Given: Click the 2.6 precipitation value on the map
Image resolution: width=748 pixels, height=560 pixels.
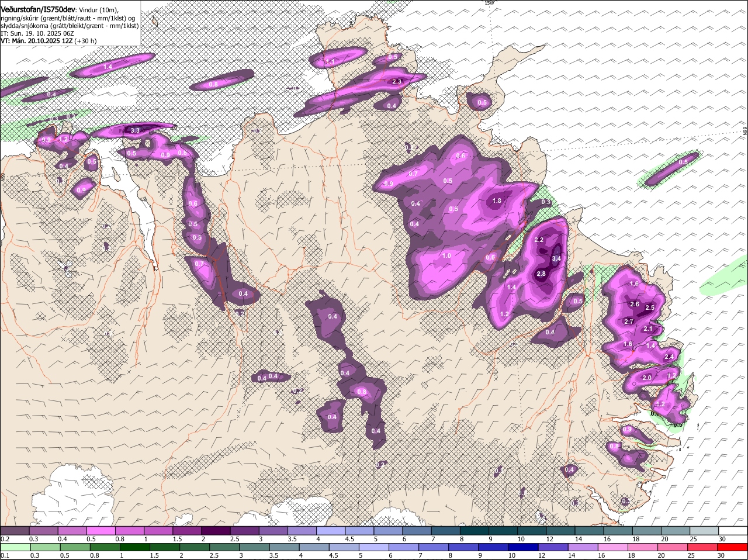Looking at the screenshot, I should [635, 304].
